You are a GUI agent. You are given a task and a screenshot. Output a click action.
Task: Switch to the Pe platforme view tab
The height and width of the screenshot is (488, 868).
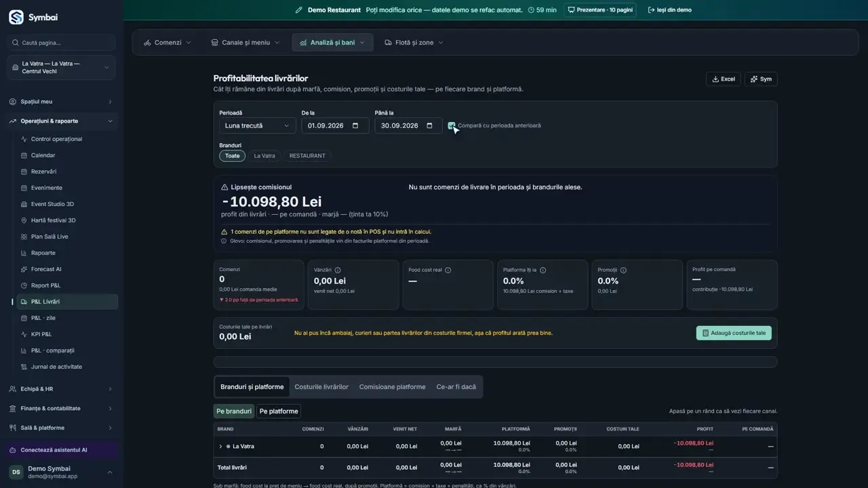click(279, 411)
